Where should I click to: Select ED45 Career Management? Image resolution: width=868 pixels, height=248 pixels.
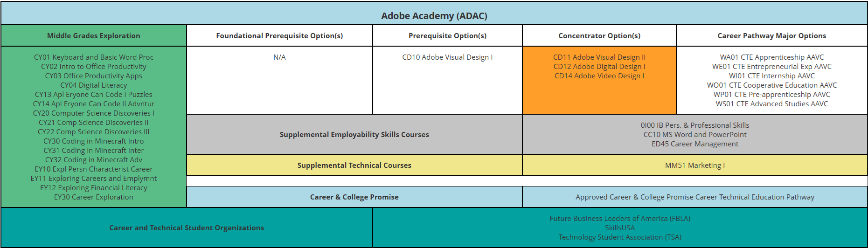(x=694, y=144)
